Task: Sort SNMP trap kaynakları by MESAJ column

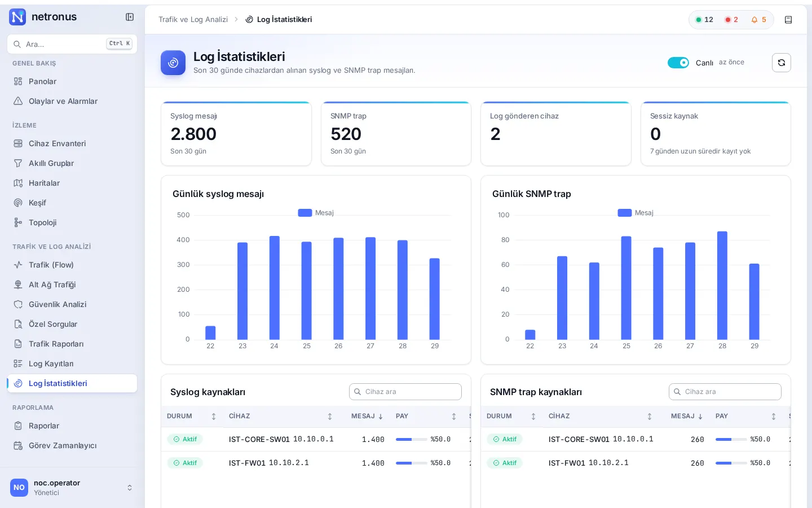Action: tap(687, 417)
